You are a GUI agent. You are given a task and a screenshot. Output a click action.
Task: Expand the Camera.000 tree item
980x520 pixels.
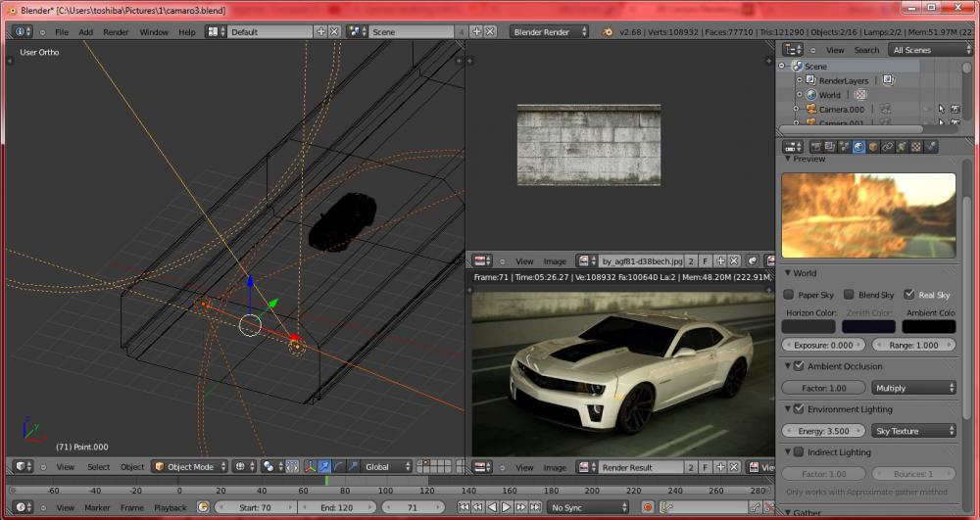click(x=796, y=110)
